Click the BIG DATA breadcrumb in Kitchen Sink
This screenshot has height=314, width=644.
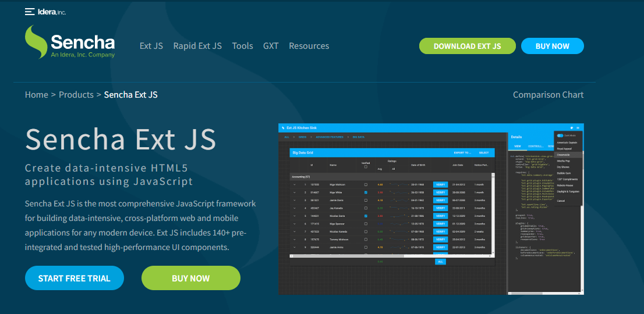pyautogui.click(x=358, y=137)
